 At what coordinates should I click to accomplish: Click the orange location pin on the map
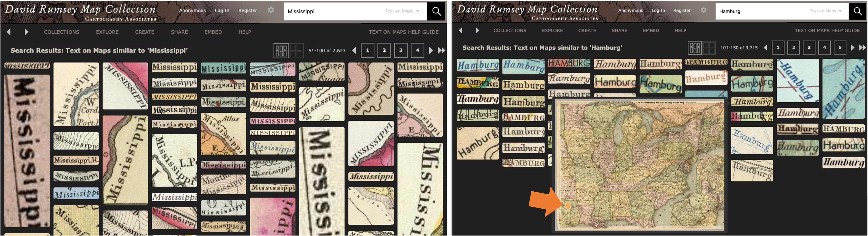[x=568, y=206]
